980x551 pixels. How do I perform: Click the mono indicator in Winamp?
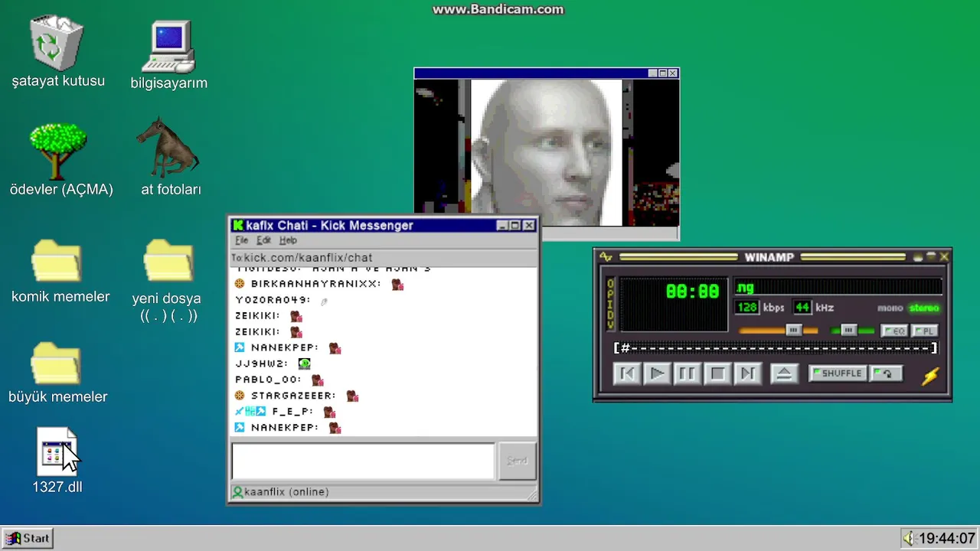tap(890, 308)
